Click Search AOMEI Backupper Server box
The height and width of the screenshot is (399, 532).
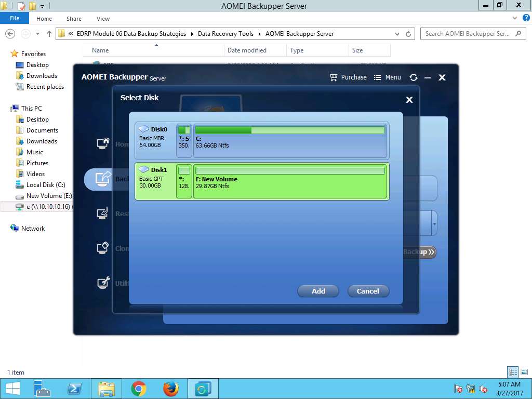473,34
